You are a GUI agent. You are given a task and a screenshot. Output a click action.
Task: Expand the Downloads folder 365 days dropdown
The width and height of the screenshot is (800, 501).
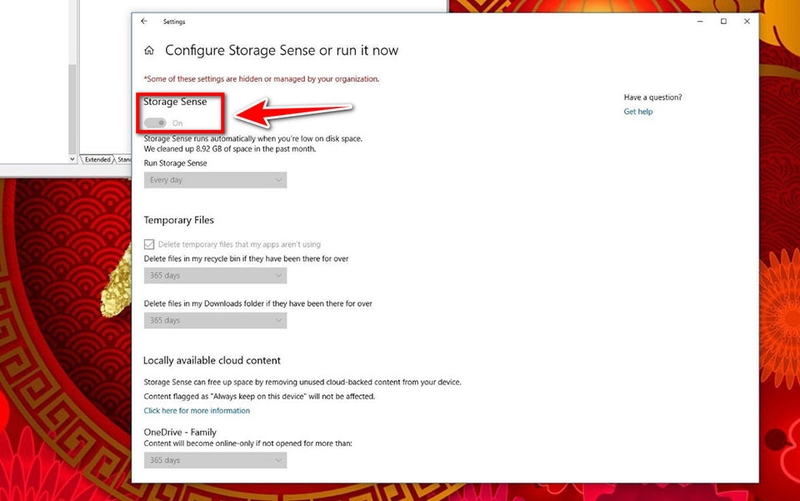click(x=215, y=320)
